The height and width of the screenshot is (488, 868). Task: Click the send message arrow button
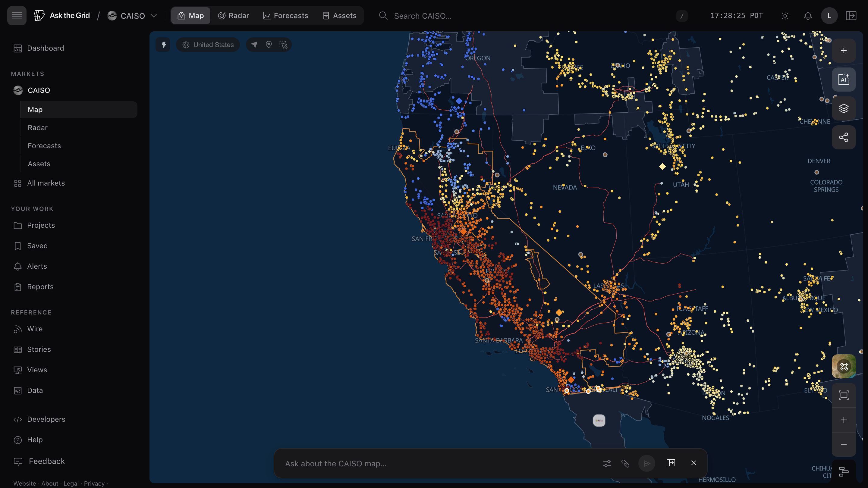(646, 463)
